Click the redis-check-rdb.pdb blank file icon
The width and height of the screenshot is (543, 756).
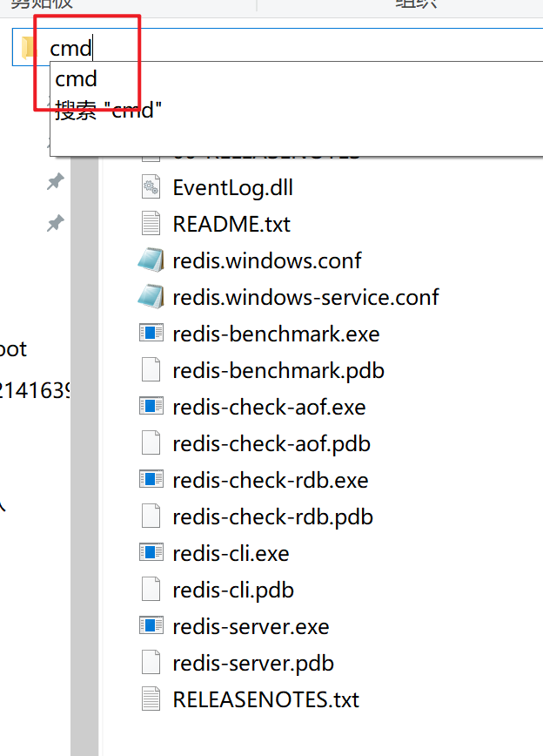tap(151, 516)
